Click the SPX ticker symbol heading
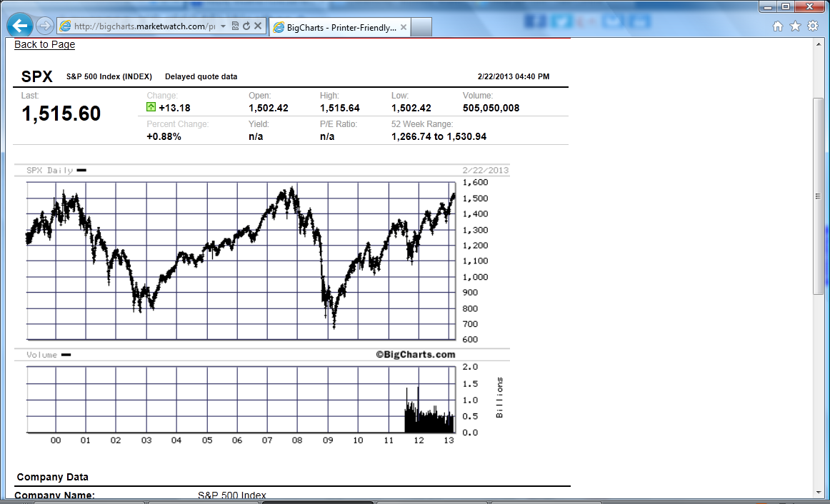Screen dimensions: 830x504 pyautogui.click(x=36, y=76)
